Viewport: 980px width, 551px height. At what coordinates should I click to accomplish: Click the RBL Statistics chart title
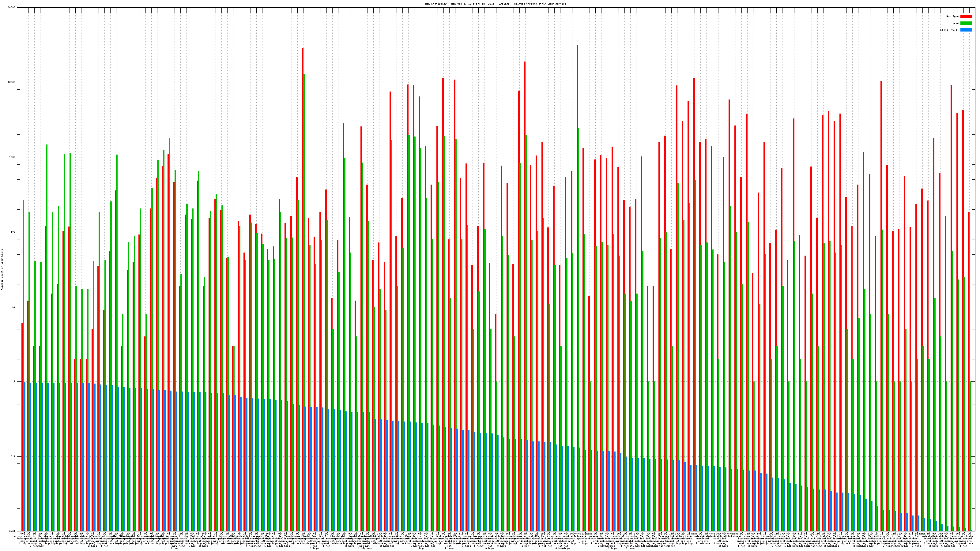point(495,4)
